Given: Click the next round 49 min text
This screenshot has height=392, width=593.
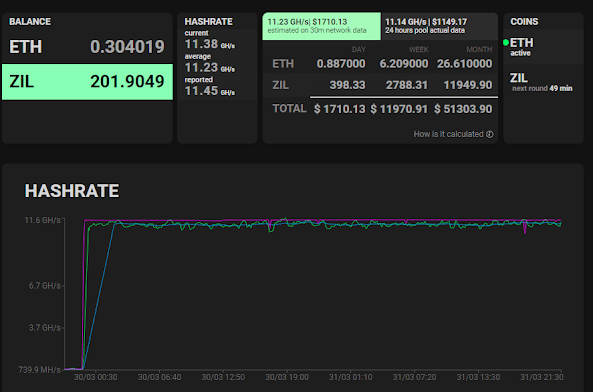Looking at the screenshot, I should (x=542, y=88).
